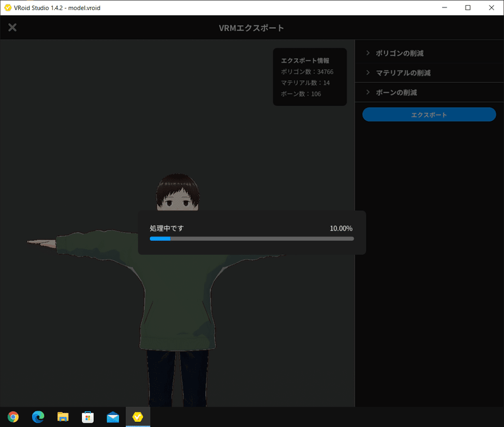Click the 10.00% progress value
The height and width of the screenshot is (427, 504).
point(341,228)
